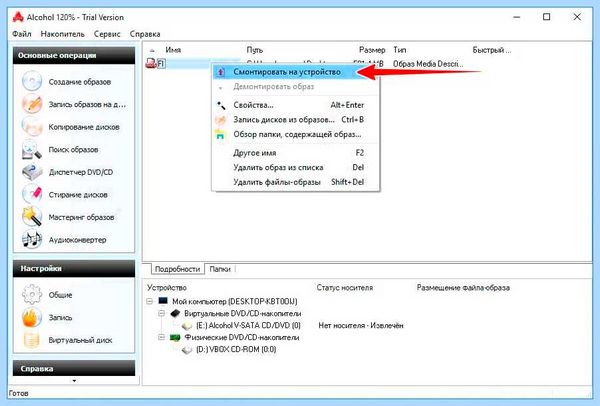The width and height of the screenshot is (600, 406).
Task: Collapse Виртуальные DVD/CD-накопители node
Action: [161, 313]
